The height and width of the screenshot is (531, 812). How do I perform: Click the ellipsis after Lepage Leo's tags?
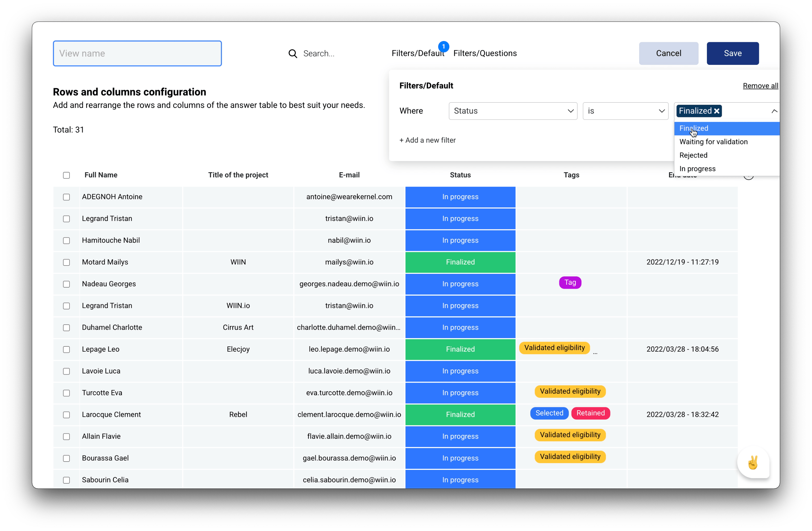tap(595, 353)
